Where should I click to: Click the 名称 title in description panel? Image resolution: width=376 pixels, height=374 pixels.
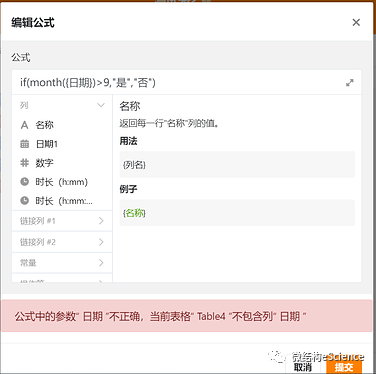pos(130,106)
